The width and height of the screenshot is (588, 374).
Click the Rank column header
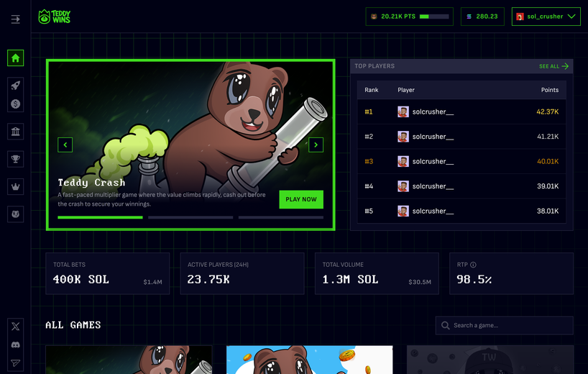pyautogui.click(x=371, y=90)
